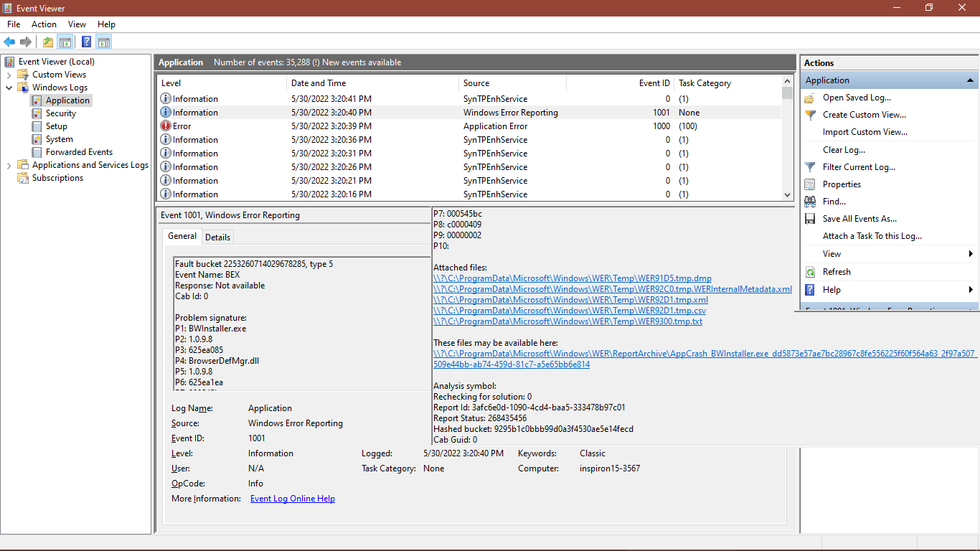Click the info icon of Windows Error Reporting row

(x=166, y=113)
